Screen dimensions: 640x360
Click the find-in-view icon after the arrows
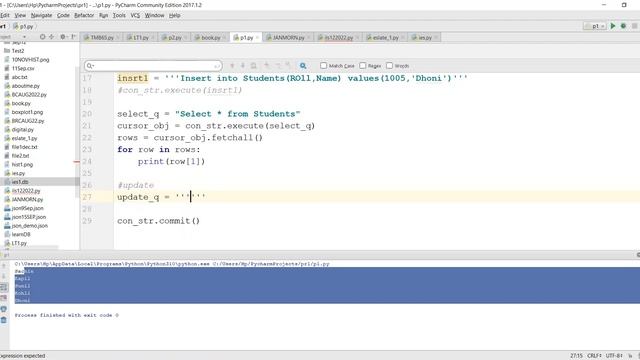(x=253, y=66)
